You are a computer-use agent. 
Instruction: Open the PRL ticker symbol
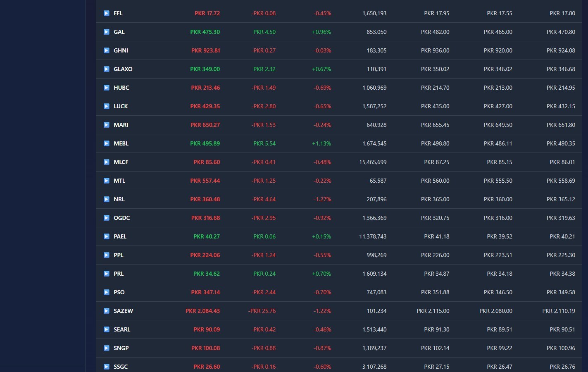119,274
